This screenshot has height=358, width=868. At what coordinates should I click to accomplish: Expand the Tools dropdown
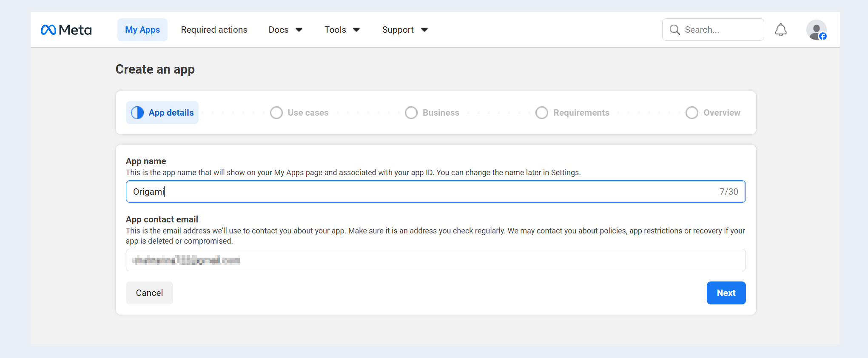[x=342, y=30]
